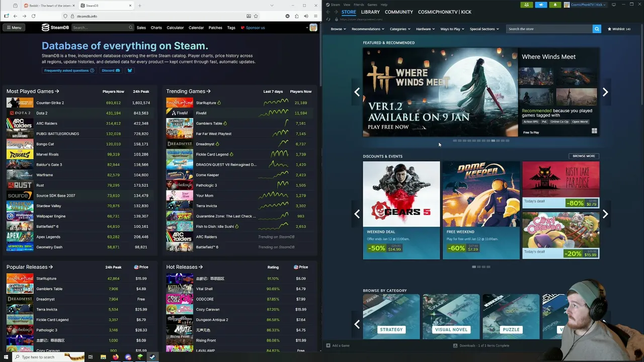Open the SteamDB Bluesky butterfly icon
Screen dimensions: 644x362
point(129,70)
